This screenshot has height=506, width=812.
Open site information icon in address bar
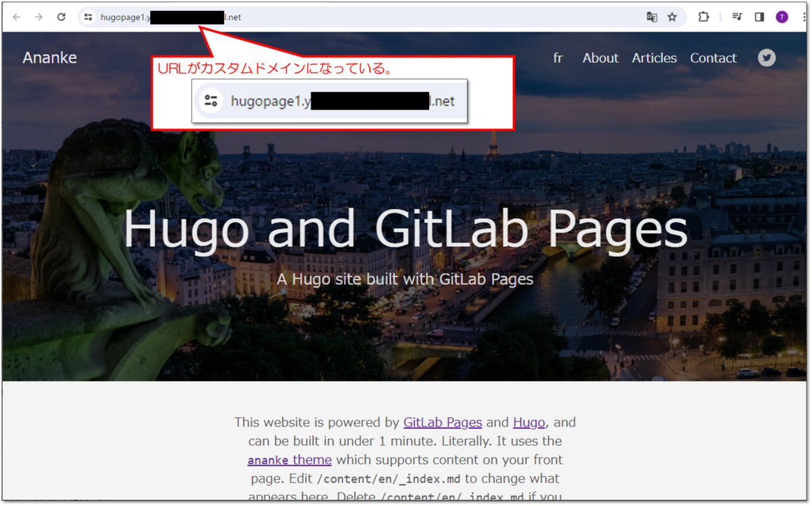coord(88,17)
